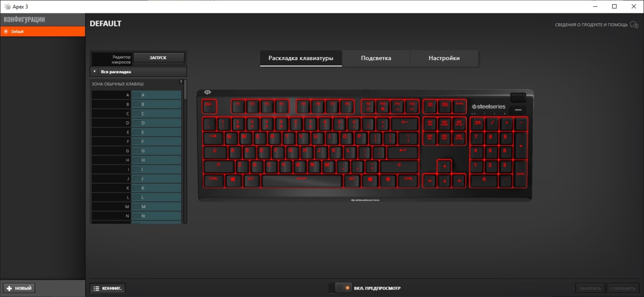Switch to the Подсветка tab
The width and height of the screenshot is (644, 297).
[376, 58]
